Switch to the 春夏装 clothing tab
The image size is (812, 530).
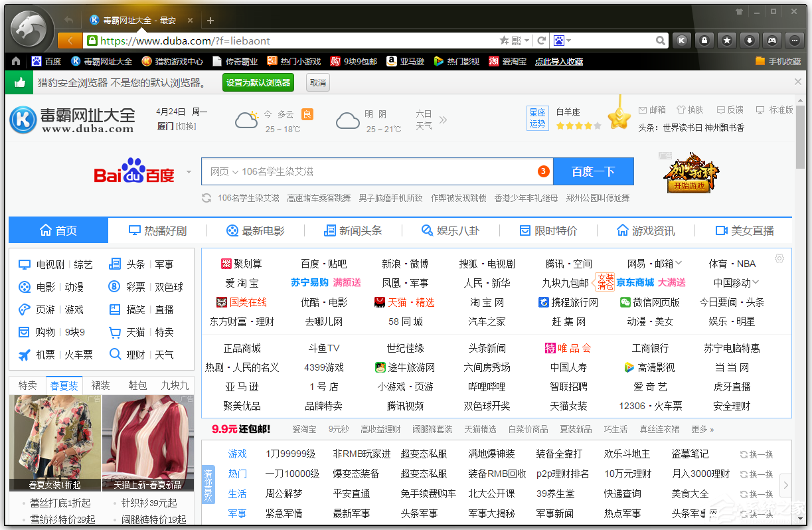[64, 385]
